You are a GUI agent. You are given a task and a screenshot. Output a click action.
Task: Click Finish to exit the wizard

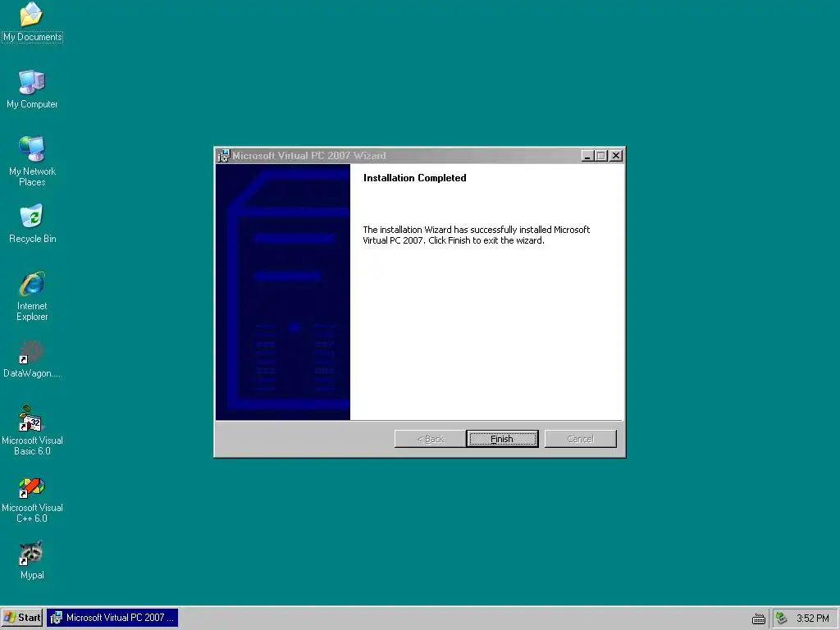(502, 439)
